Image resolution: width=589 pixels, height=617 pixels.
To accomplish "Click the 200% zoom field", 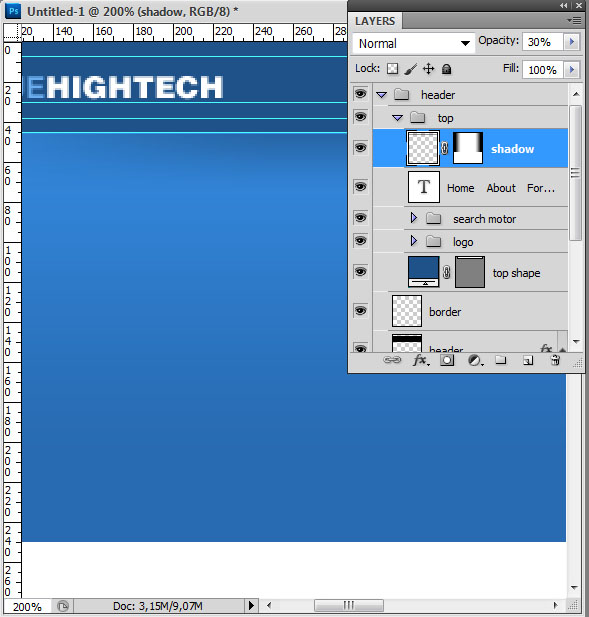I will point(27,606).
